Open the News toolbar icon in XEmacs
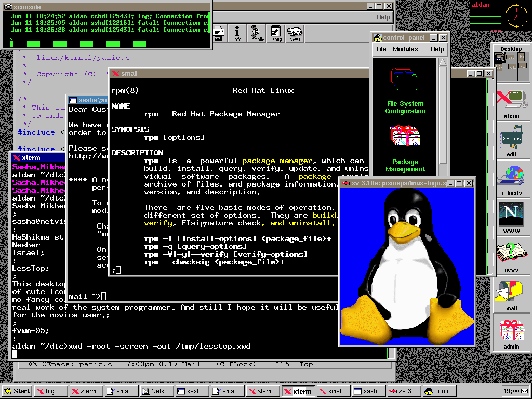Screen dimensions: 532x399 [x=295, y=33]
